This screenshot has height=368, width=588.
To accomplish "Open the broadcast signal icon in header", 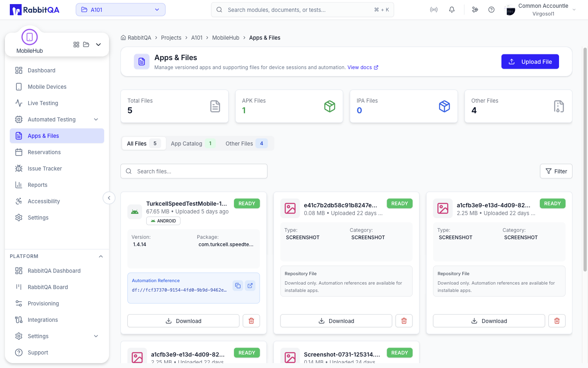I will (x=434, y=10).
